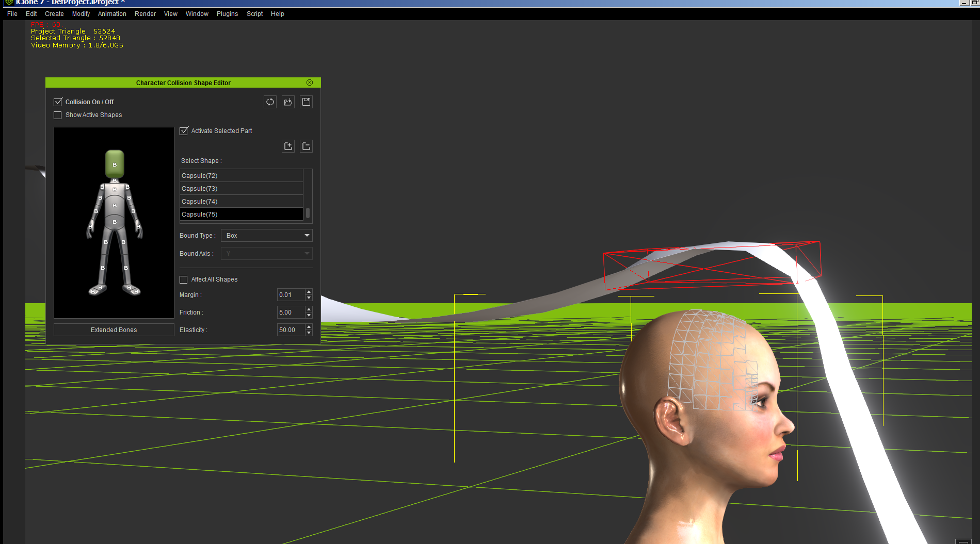This screenshot has height=544, width=980.
Task: Click the Friction value field
Action: click(x=291, y=312)
